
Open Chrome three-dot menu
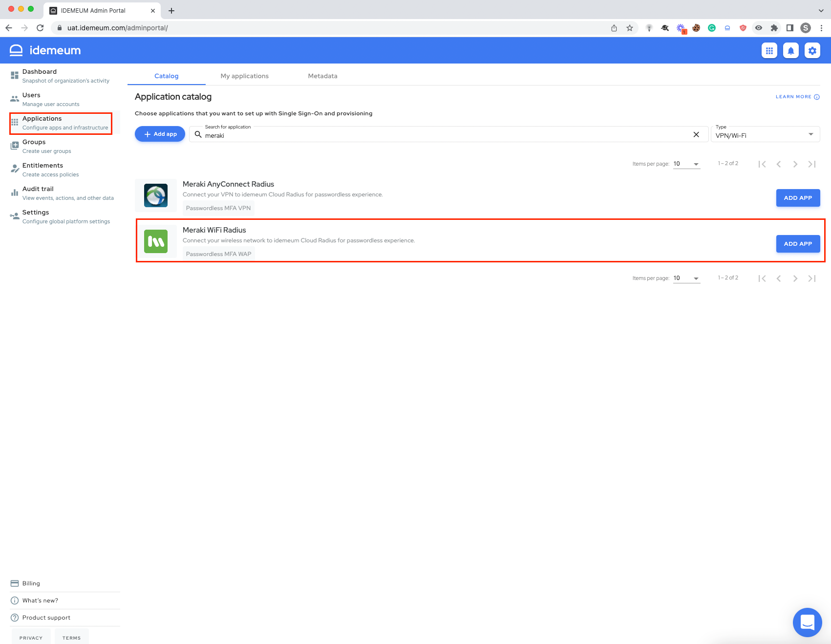tap(821, 28)
